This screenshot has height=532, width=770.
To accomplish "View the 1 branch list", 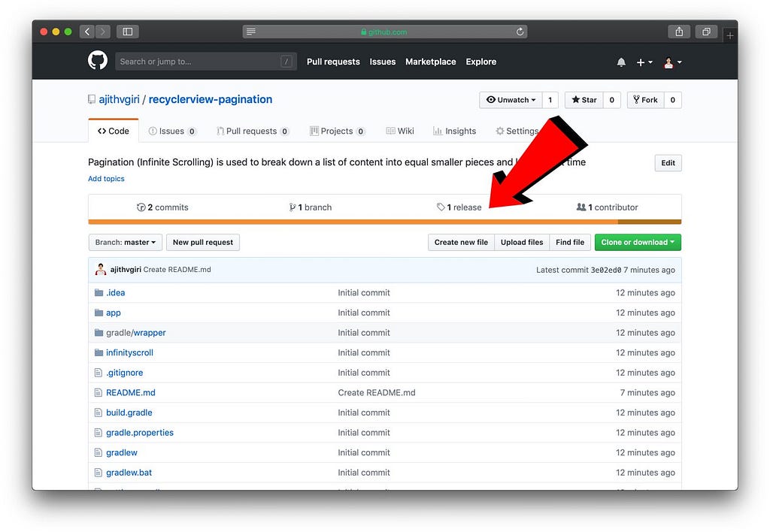I will 311,207.
